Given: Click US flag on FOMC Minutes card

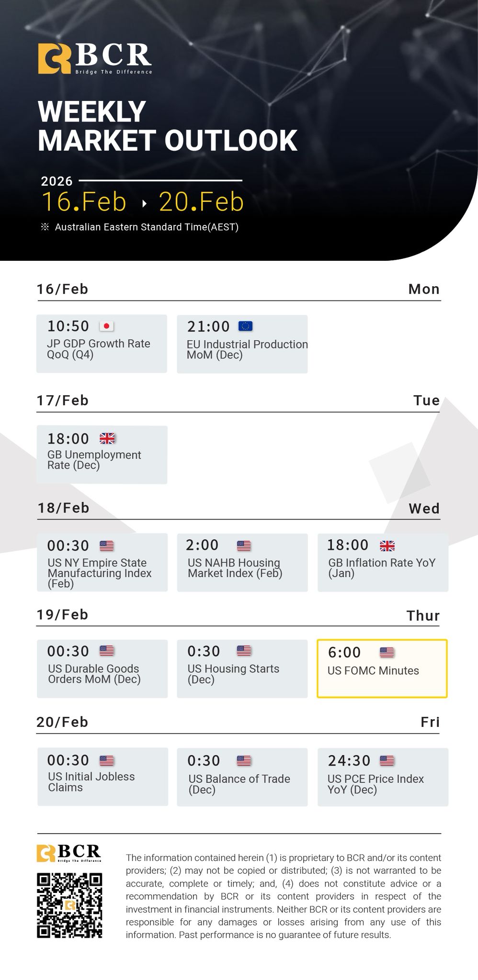Looking at the screenshot, I should [387, 652].
